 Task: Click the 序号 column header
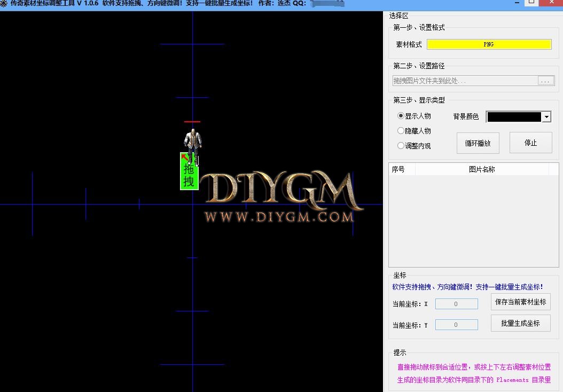(402, 169)
